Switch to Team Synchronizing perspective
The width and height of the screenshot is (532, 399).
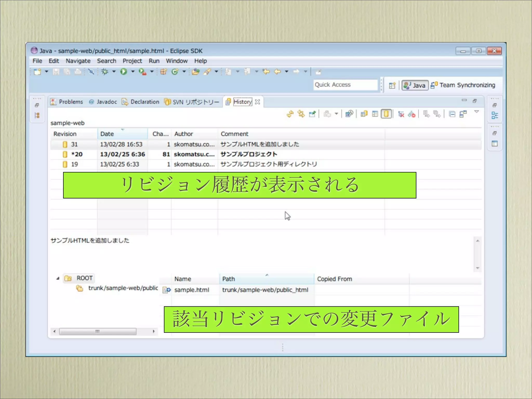463,85
